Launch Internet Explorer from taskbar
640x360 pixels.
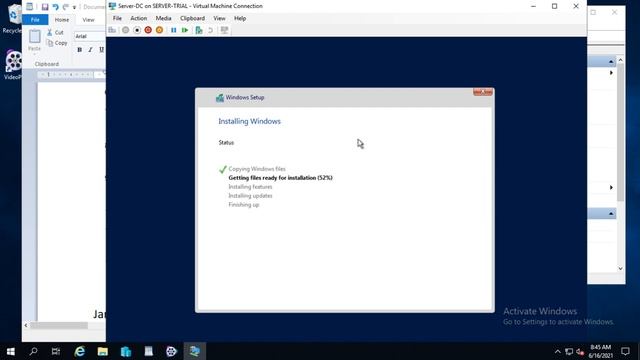(80, 351)
